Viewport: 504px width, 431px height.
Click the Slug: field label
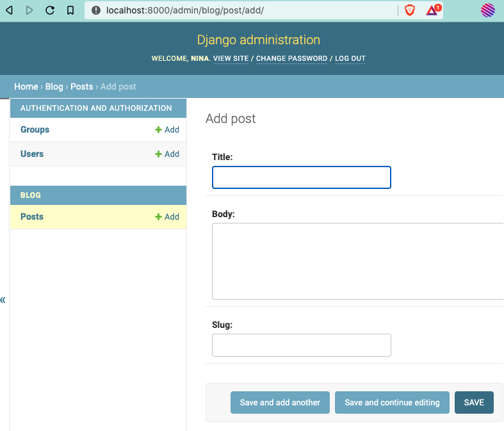pos(222,325)
